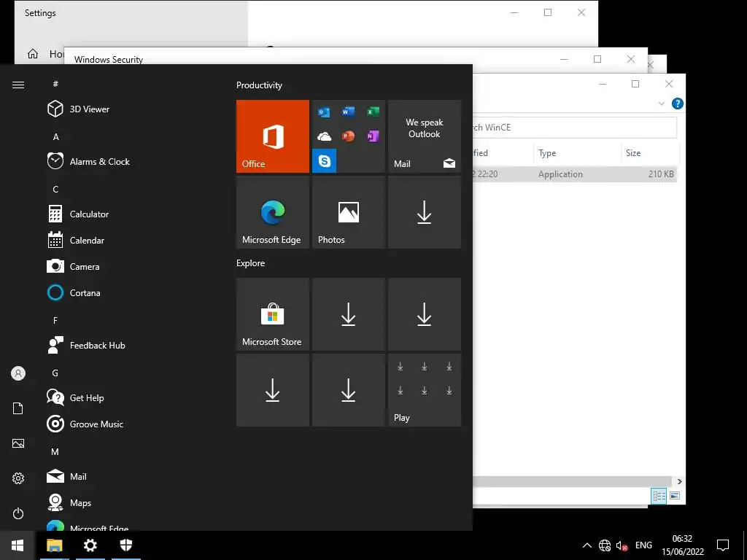Image resolution: width=747 pixels, height=560 pixels.
Task: Jump to the # letter index
Action: [55, 84]
